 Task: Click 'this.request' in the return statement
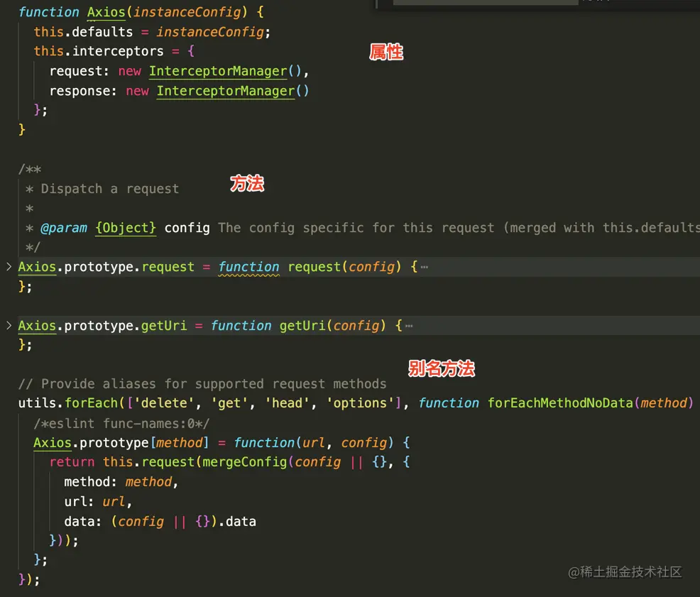[148, 462]
